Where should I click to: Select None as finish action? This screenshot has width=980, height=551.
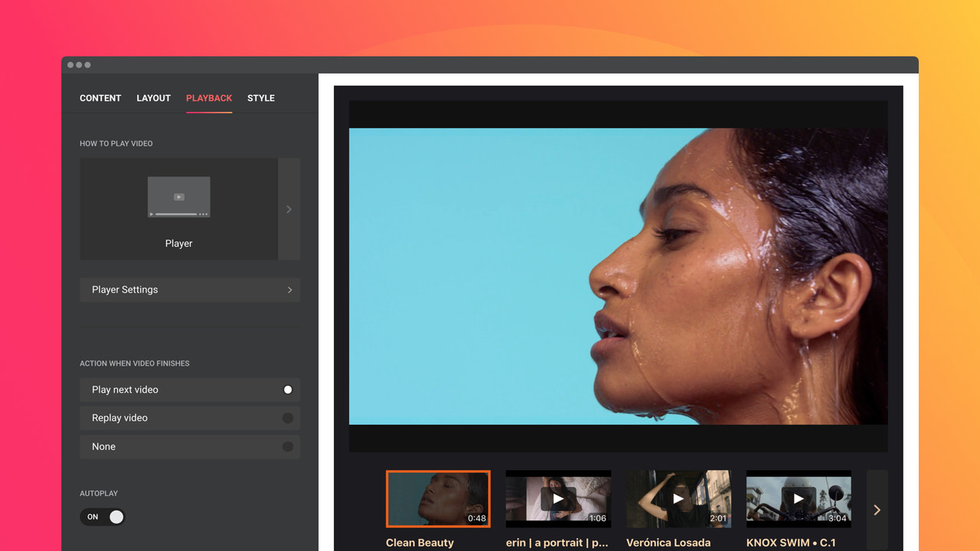(x=189, y=446)
